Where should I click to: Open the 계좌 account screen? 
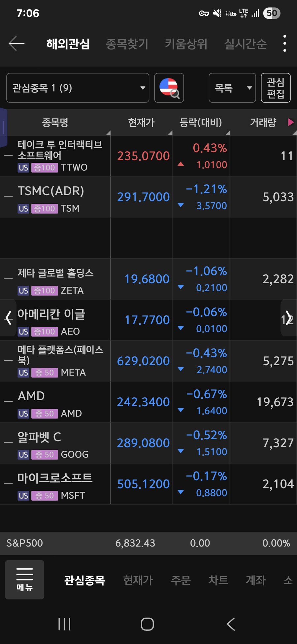[255, 580]
